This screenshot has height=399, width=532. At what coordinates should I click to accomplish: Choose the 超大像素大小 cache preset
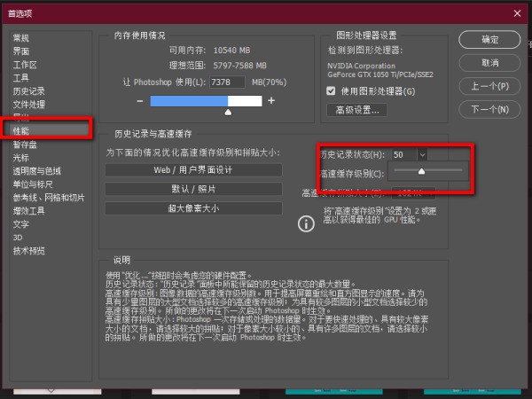[193, 208]
